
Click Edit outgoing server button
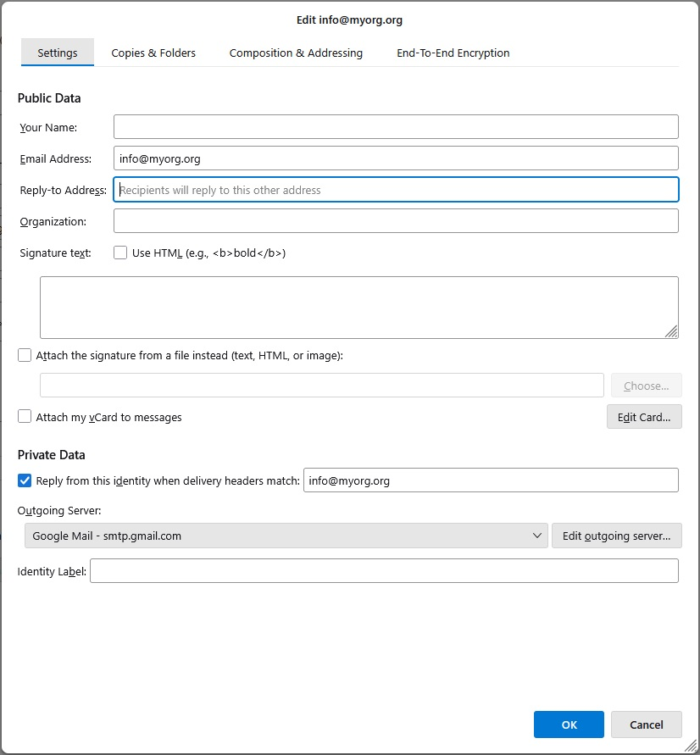pyautogui.click(x=616, y=536)
